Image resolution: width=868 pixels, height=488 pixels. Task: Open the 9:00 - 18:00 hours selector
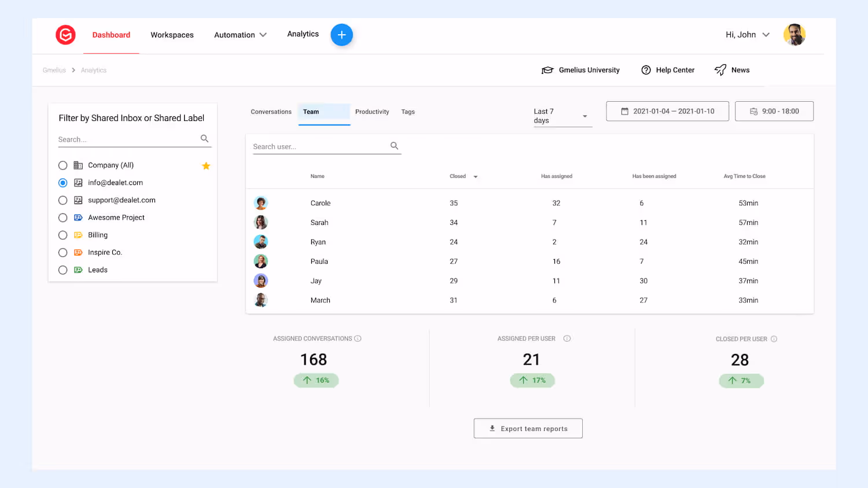click(x=774, y=111)
